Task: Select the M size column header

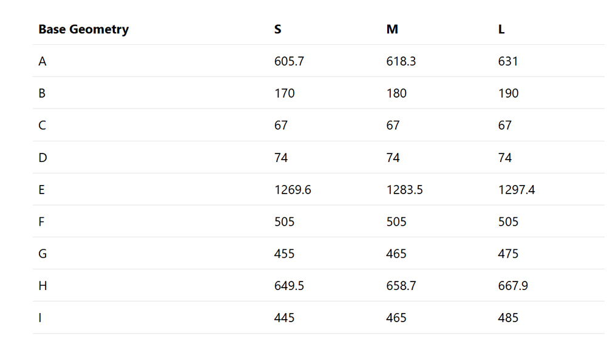Action: click(392, 29)
